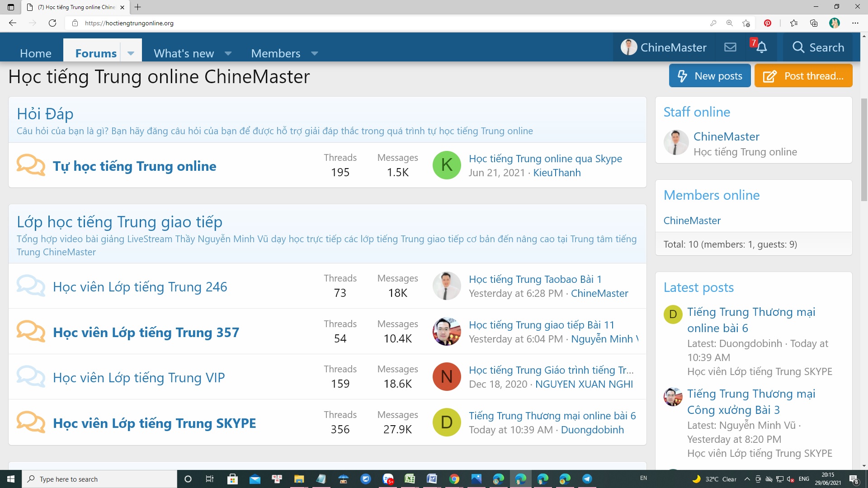Go to the Home tab
This screenshot has width=868, height=488.
coord(36,53)
